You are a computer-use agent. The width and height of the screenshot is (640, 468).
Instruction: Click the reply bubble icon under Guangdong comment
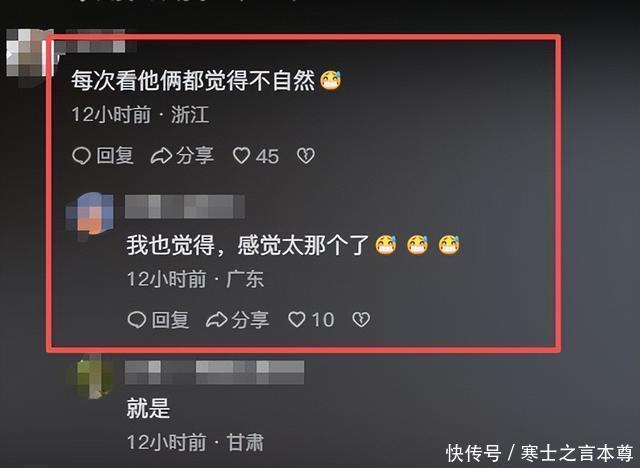137,319
